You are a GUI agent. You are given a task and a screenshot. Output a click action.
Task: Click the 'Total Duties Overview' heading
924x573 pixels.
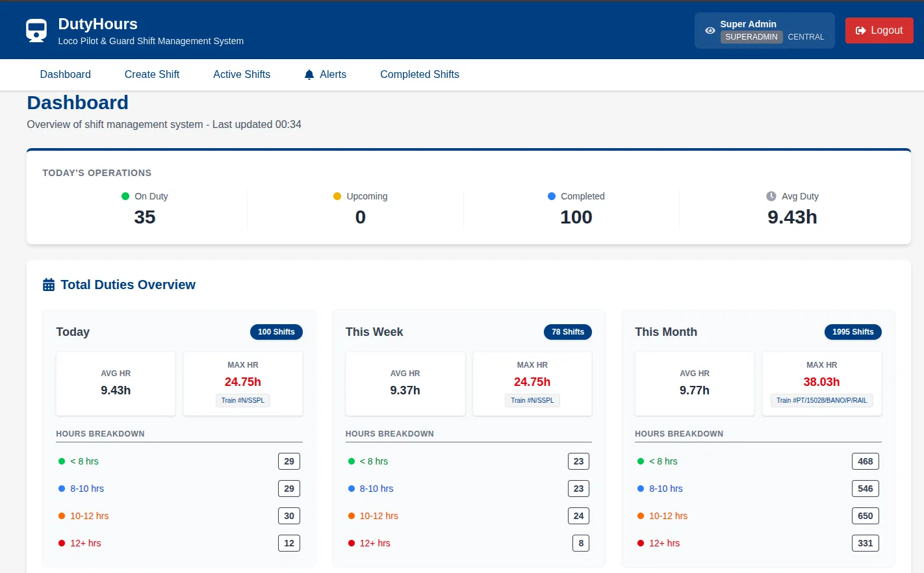coord(128,285)
